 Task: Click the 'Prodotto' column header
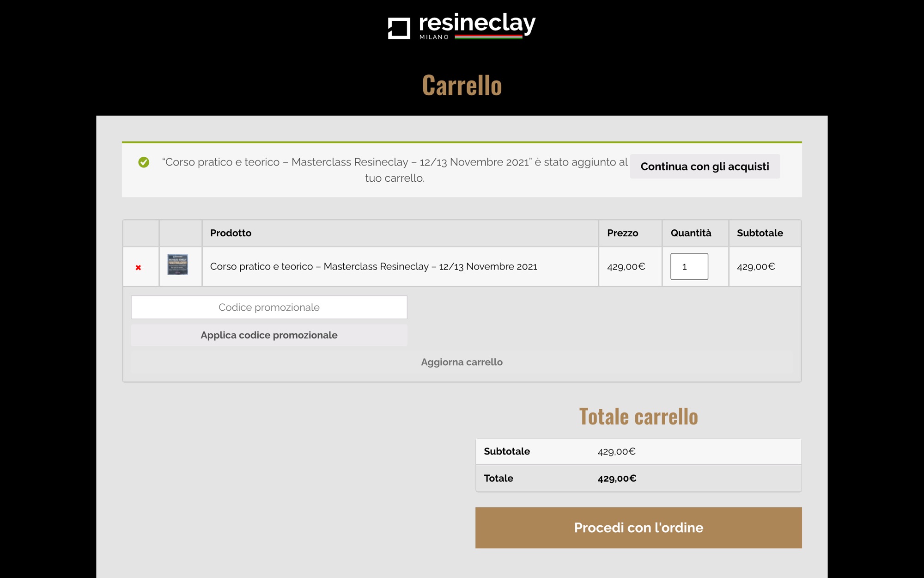pyautogui.click(x=231, y=233)
